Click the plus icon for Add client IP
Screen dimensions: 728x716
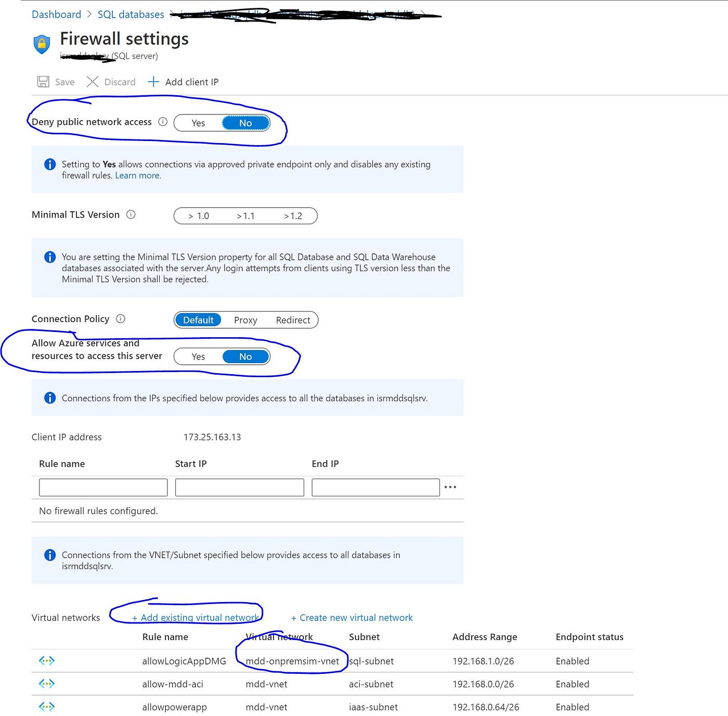coord(153,82)
